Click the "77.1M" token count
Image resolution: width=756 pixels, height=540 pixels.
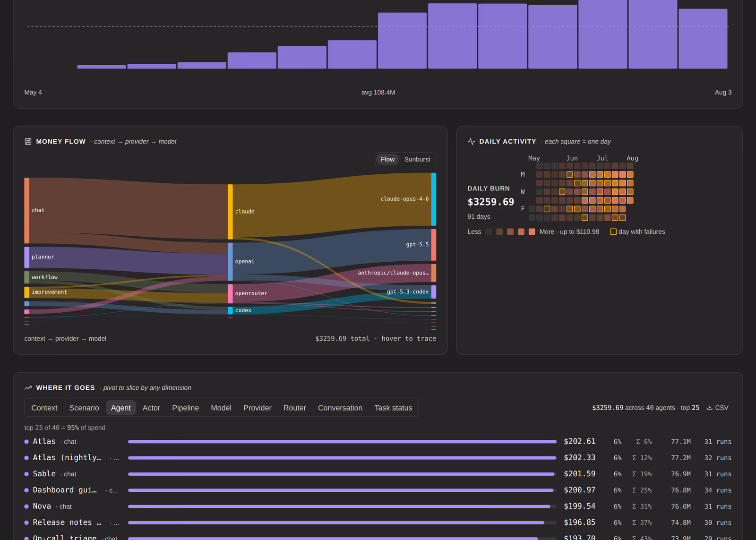(x=681, y=442)
